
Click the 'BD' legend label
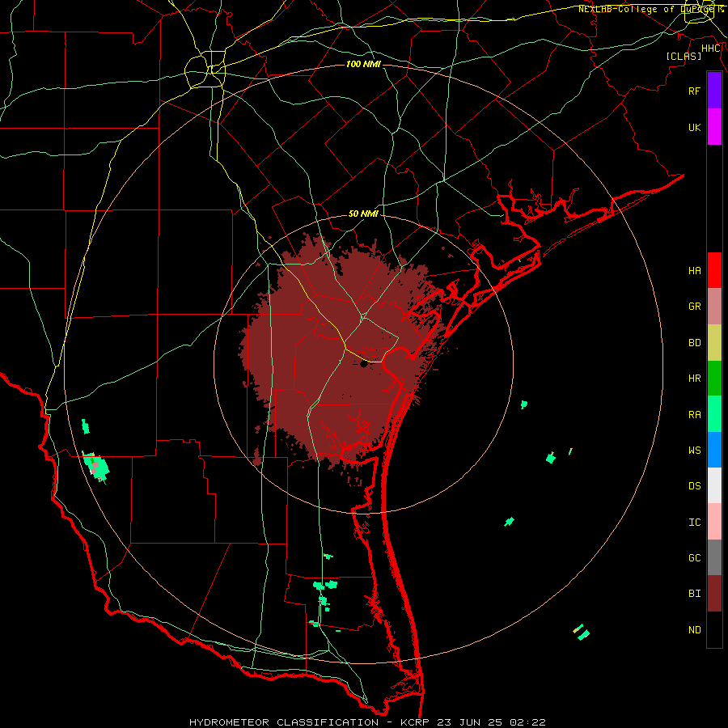[694, 343]
